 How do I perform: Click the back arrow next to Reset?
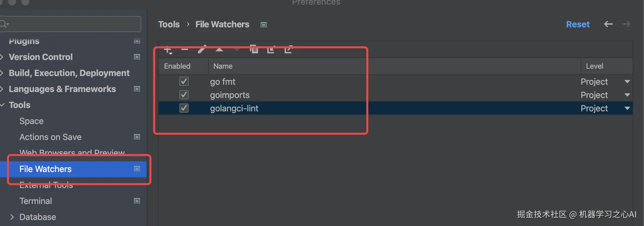coord(608,24)
